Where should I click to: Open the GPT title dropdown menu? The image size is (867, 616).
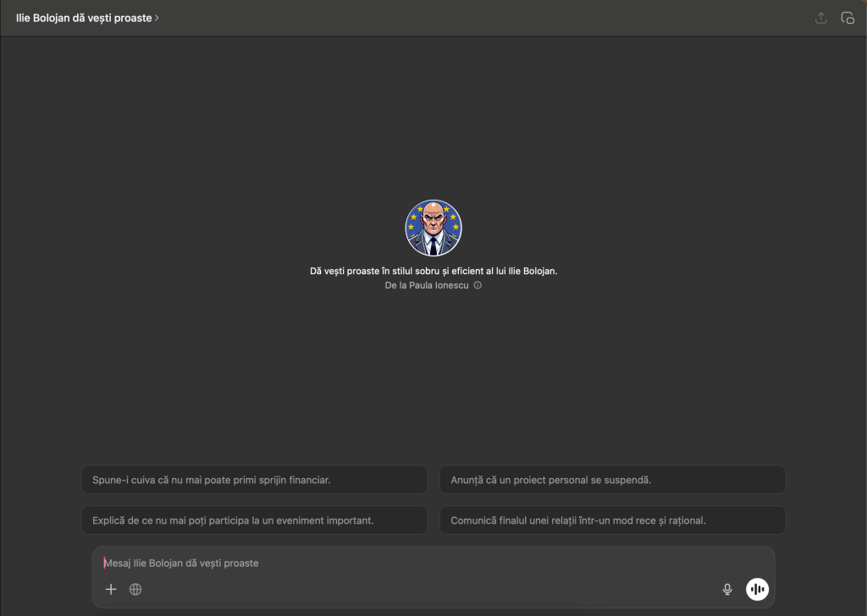click(83, 18)
